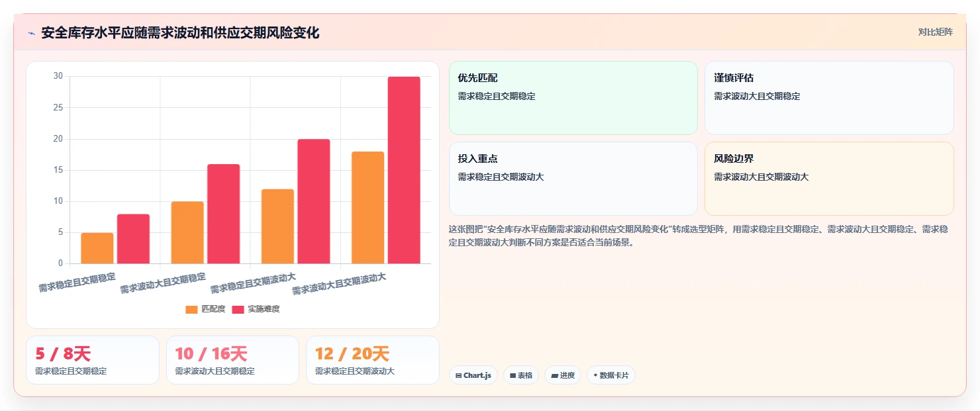Click the x-axis label 需求波动大且交期波动大
980x411 pixels.
click(x=339, y=283)
